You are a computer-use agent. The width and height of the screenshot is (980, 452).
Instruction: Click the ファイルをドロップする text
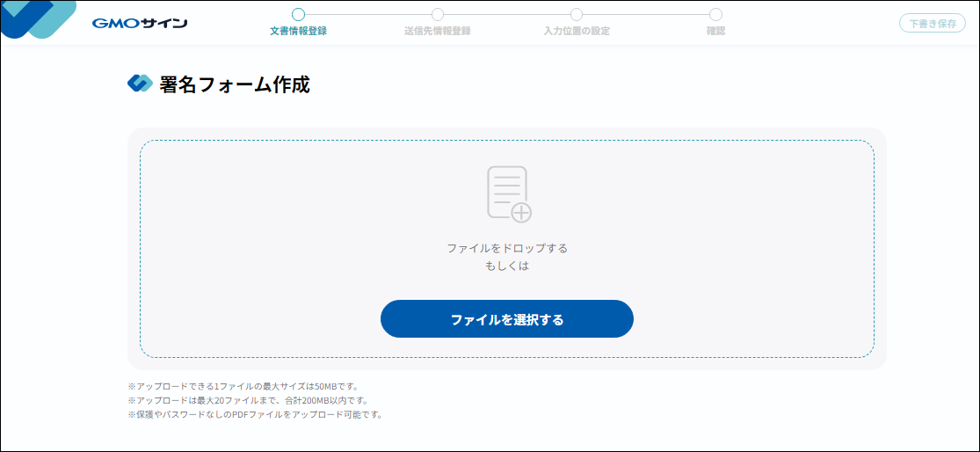click(507, 248)
